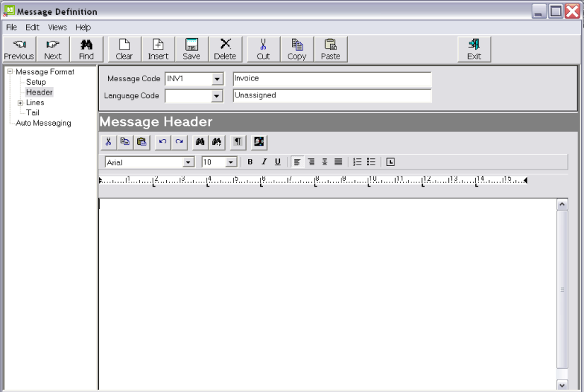Click inside the message header text area
The image size is (584, 392).
pyautogui.click(x=327, y=294)
